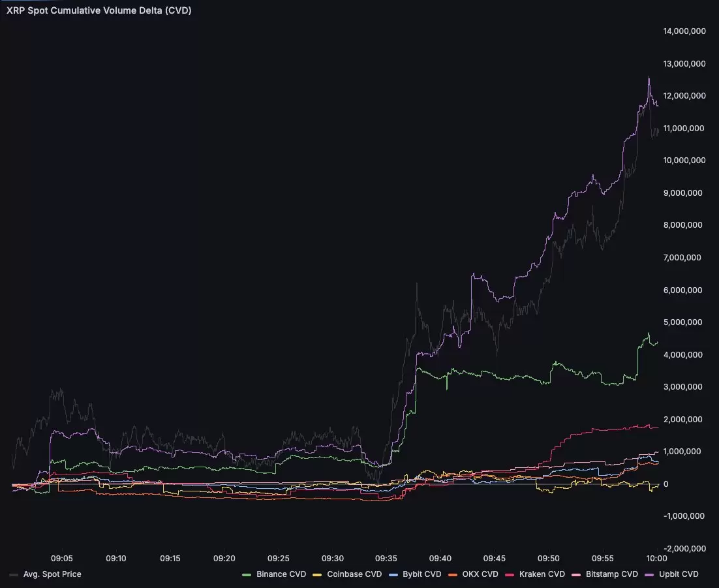
Task: Click the blue Bybit CVD color swatch
Action: point(393,575)
